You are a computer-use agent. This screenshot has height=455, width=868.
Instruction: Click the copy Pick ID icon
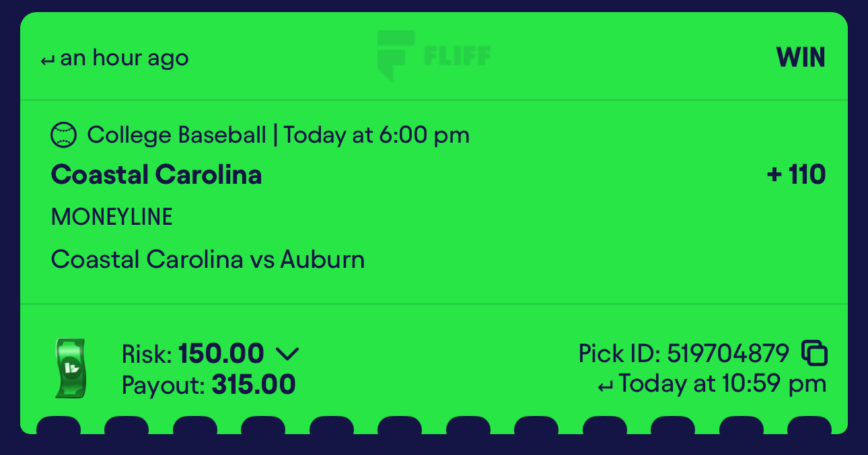[x=814, y=353]
